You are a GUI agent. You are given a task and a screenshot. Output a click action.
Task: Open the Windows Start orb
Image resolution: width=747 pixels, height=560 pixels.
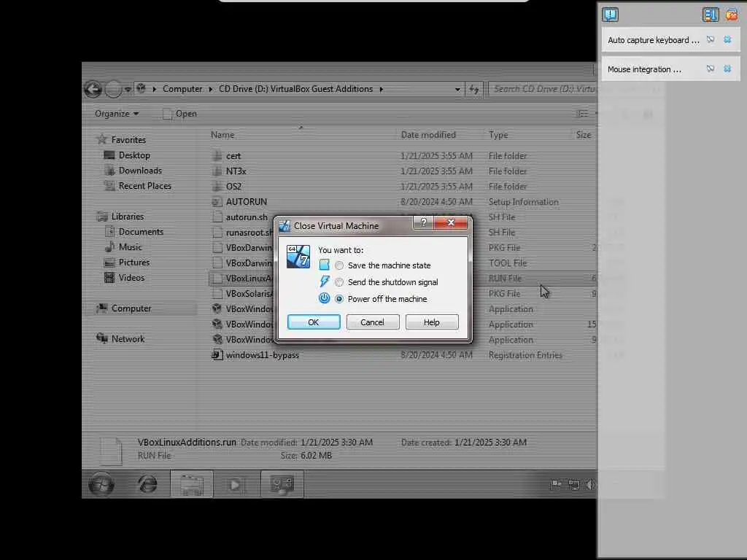click(x=101, y=484)
